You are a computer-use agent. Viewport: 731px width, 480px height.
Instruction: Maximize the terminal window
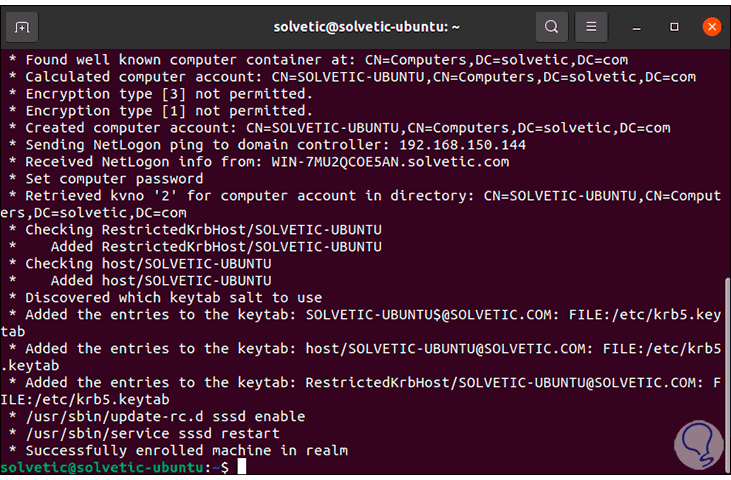click(x=674, y=26)
